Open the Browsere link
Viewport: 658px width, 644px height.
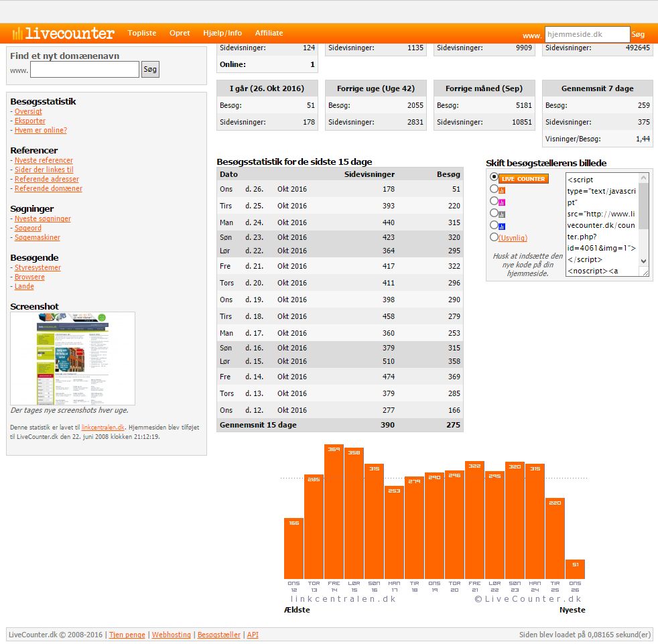[x=29, y=277]
